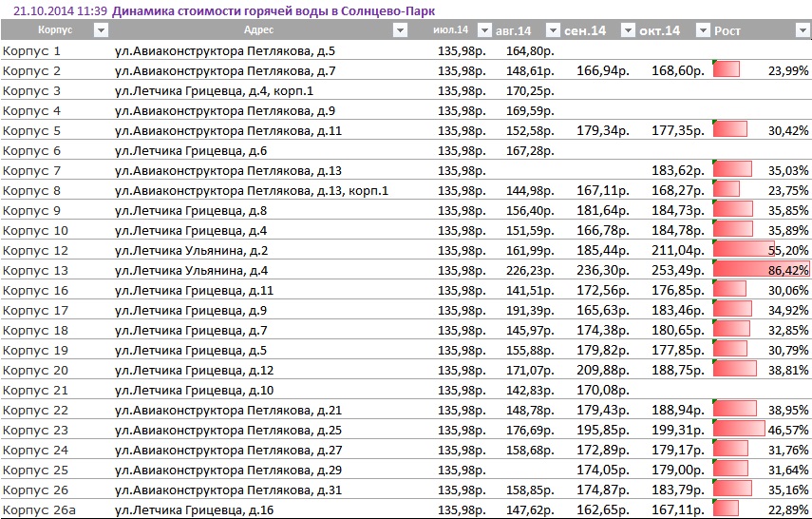Select the '144,98р.' cell in Корпус 8 row

[530, 190]
